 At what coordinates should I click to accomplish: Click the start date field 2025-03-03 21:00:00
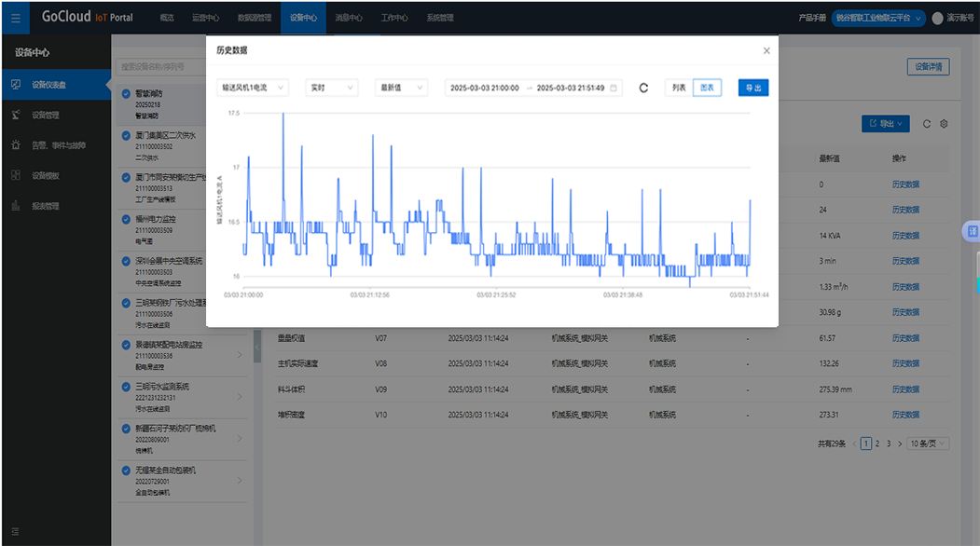(485, 88)
